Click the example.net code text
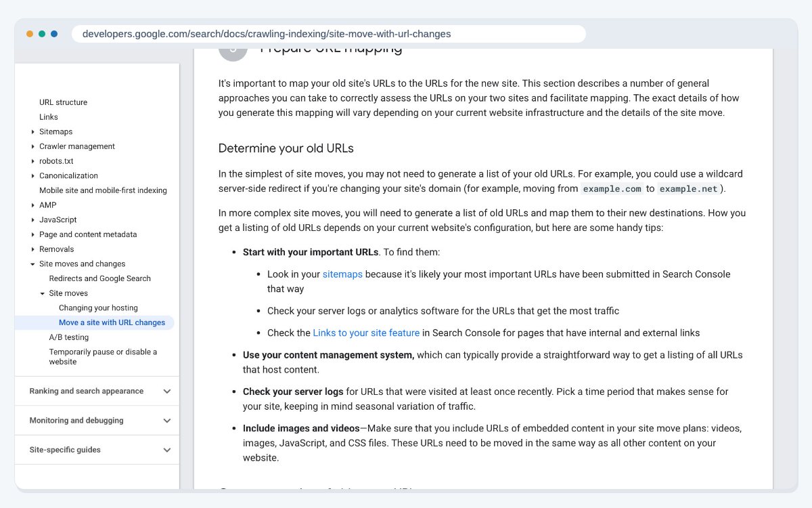 click(689, 189)
